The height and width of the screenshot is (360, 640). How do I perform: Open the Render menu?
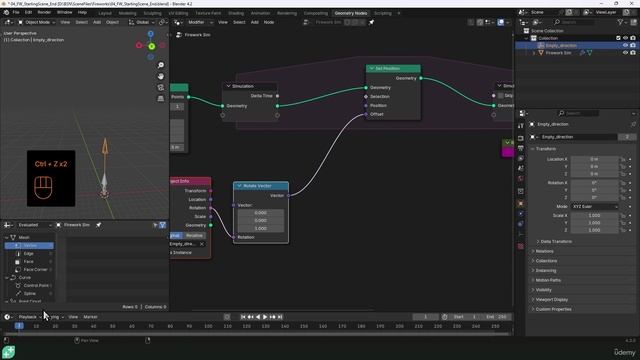pos(44,13)
